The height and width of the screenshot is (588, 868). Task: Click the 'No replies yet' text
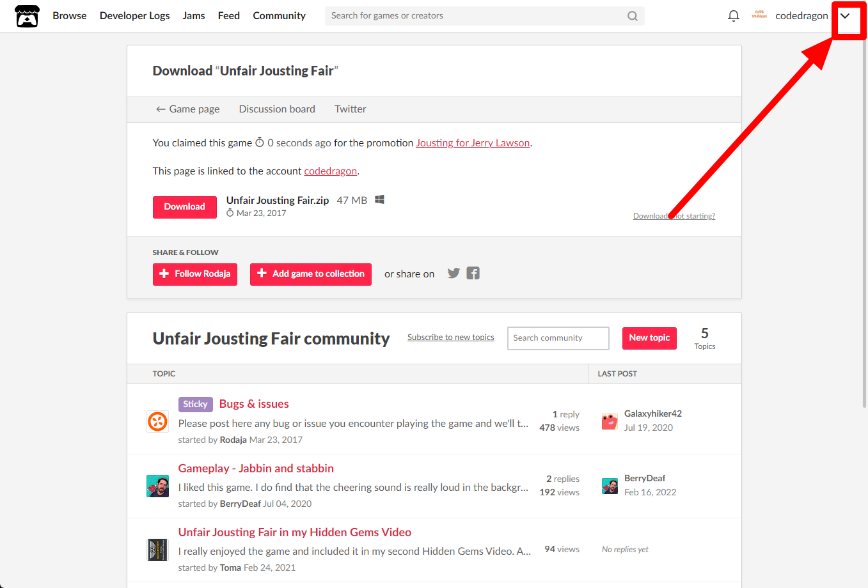click(x=625, y=550)
